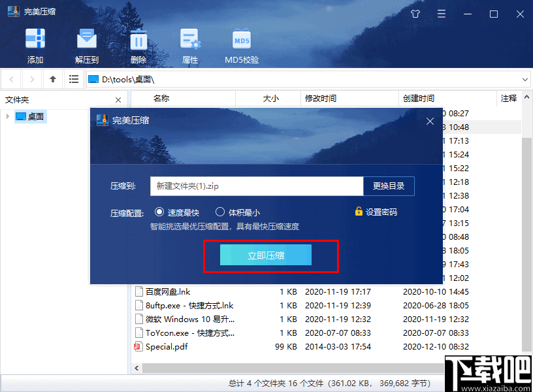Viewport: 533px width, 392px height.
Task: Click the 百度网盘.lnk file icon
Action: tap(138, 291)
